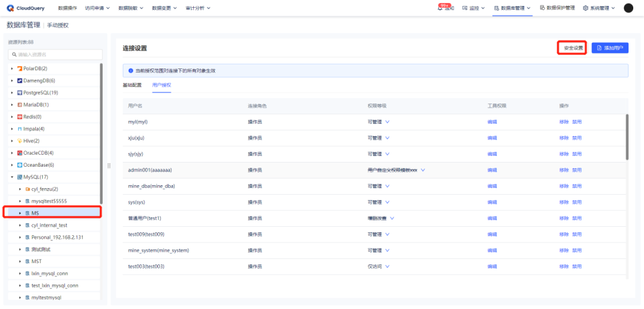Click the resource name search field

(x=55, y=55)
